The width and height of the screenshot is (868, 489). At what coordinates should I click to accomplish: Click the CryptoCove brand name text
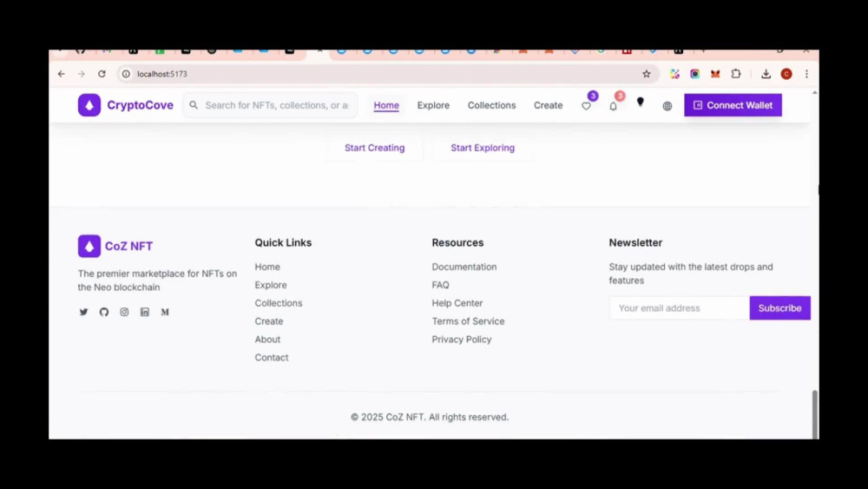coord(140,105)
